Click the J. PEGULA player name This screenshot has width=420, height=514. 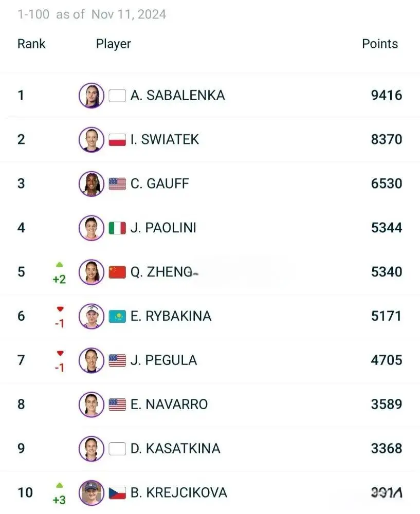163,360
